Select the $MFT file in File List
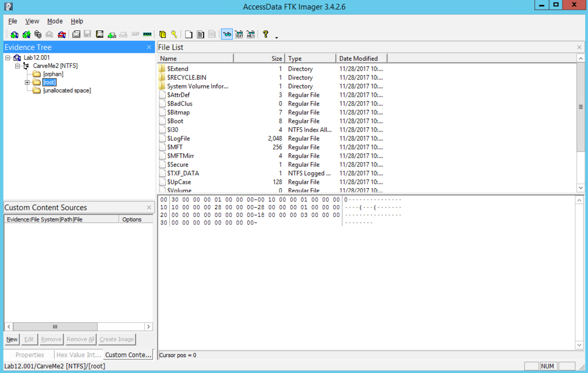Screen dimensions: 588x373 tap(175, 147)
